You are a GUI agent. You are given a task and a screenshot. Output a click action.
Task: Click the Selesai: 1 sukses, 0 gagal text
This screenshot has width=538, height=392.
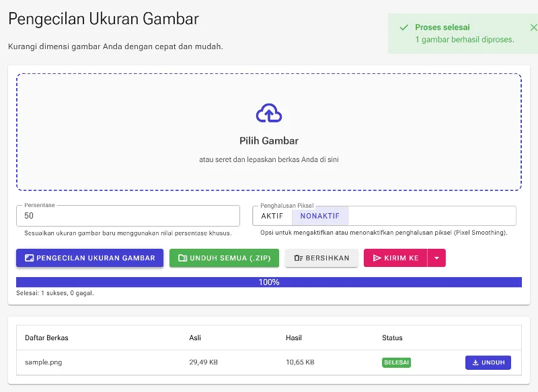(55, 293)
